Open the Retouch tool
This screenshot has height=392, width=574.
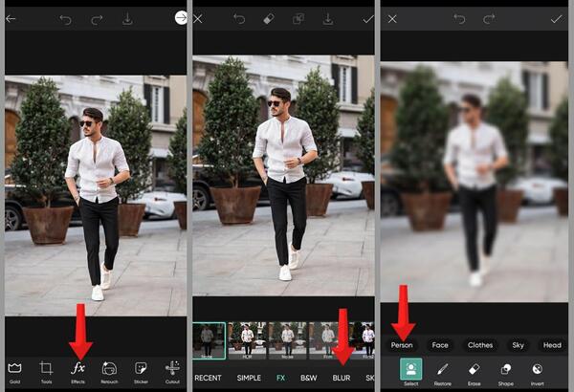(x=109, y=372)
